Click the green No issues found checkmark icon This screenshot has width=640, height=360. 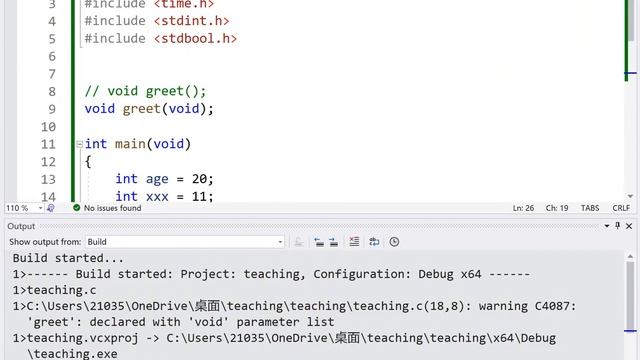coord(76,208)
